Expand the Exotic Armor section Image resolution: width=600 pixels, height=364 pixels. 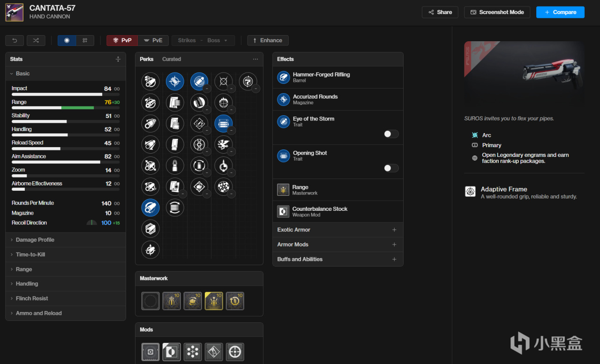[338, 230]
